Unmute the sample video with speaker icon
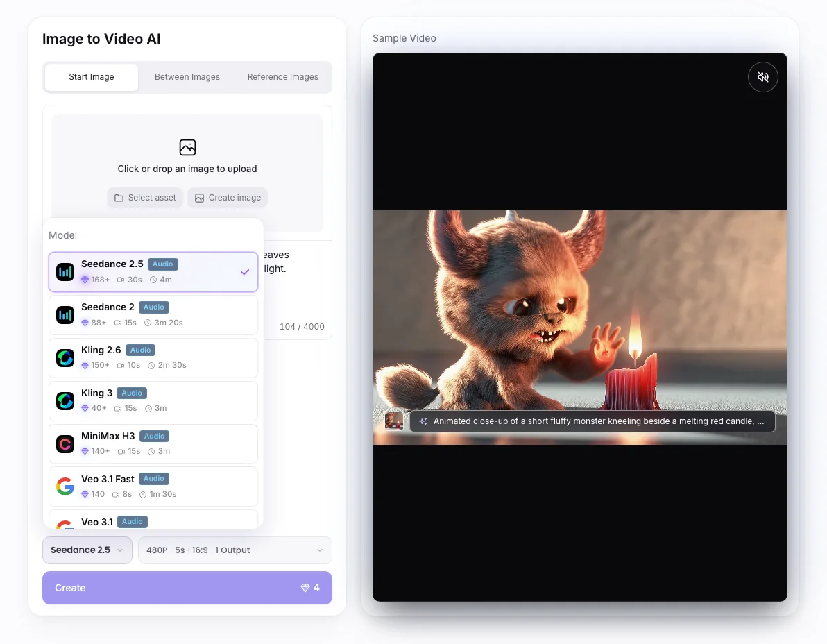Viewport: 827px width, 644px height. [762, 77]
